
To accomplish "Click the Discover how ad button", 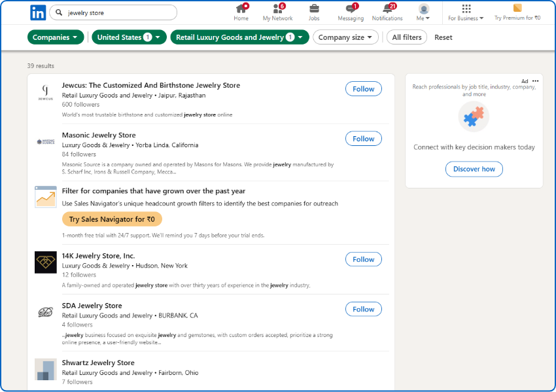I will [x=474, y=169].
